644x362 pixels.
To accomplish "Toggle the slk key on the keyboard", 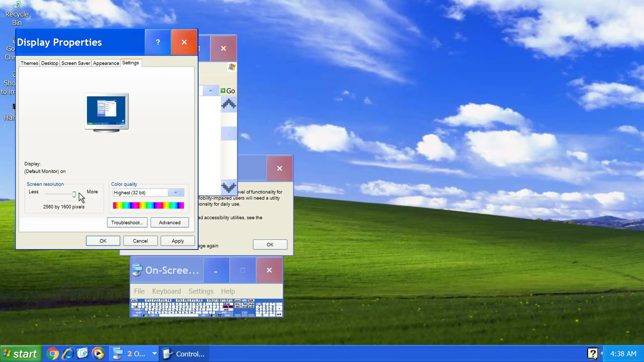I will click(244, 300).
